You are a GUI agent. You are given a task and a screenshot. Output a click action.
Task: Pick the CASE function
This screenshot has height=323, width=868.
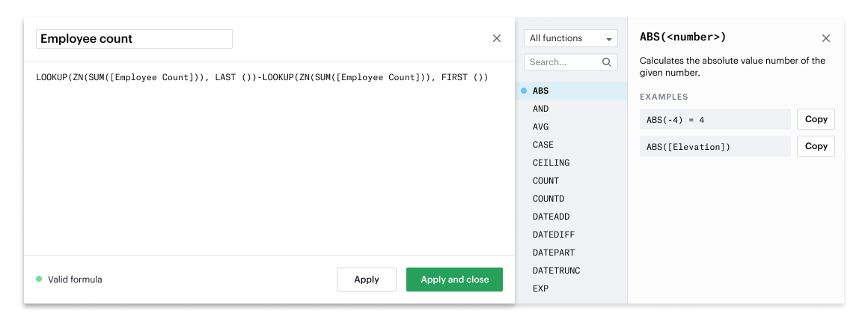[x=543, y=145]
